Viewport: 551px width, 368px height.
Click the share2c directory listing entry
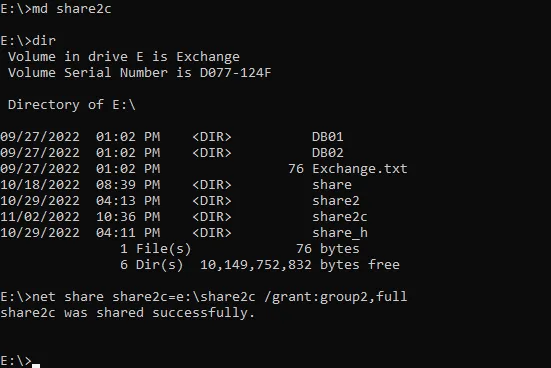(x=339, y=217)
